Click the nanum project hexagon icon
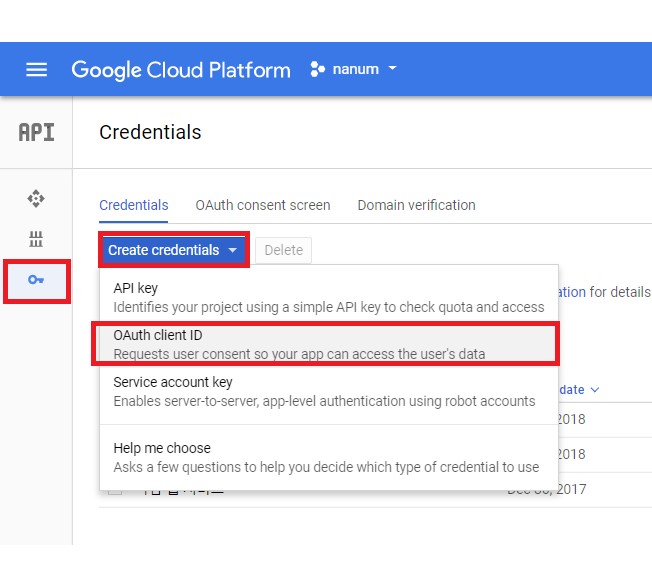Image resolution: width=652 pixels, height=586 pixels. [x=318, y=69]
